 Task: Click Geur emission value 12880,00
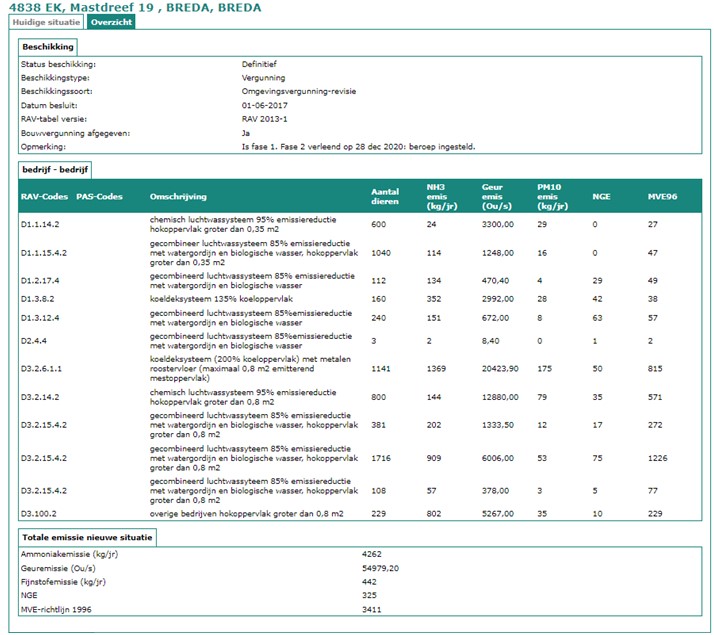[500, 397]
